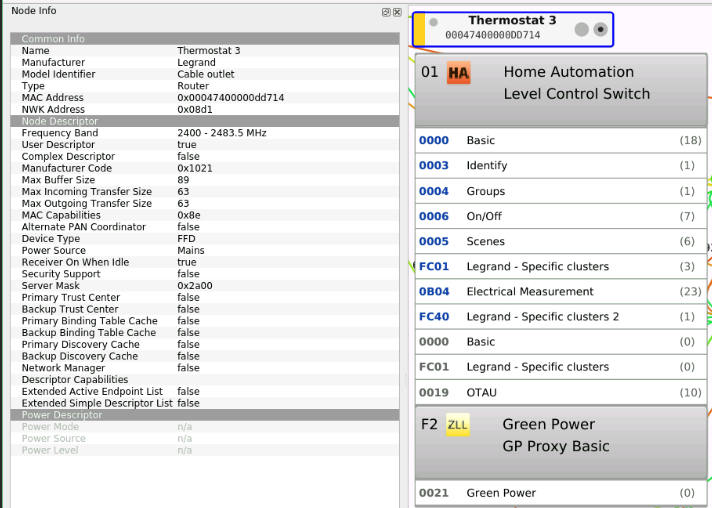
Task: Open grey FC01 Legrand Specific clusters (0)
Action: click(x=561, y=367)
